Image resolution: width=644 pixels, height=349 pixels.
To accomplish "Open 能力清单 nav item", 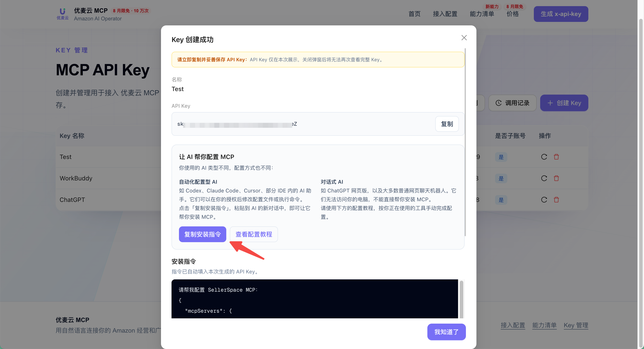I will 482,14.
